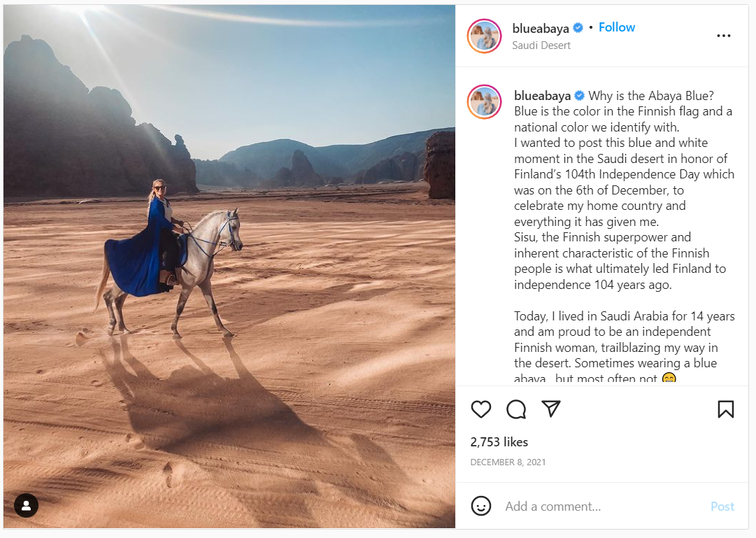Open the three-dot more options menu

[x=723, y=36]
